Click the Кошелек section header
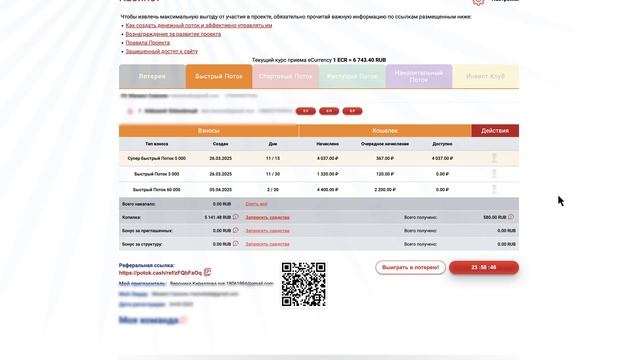 coord(385,131)
